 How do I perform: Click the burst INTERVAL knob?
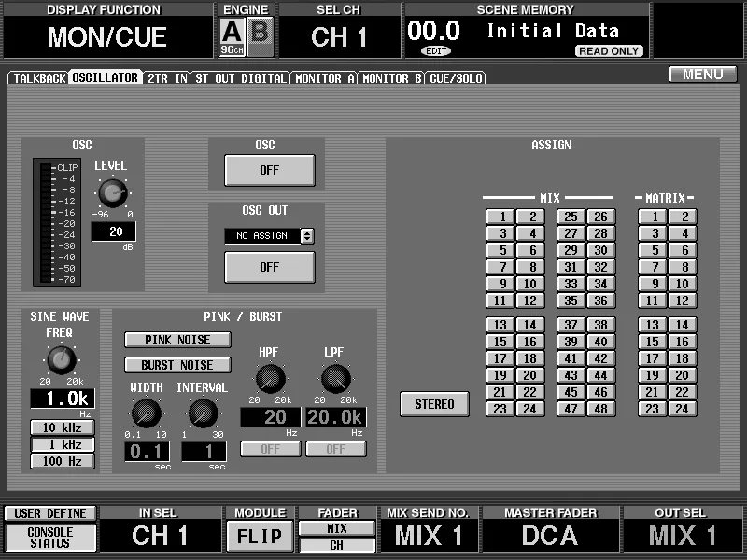pyautogui.click(x=204, y=413)
